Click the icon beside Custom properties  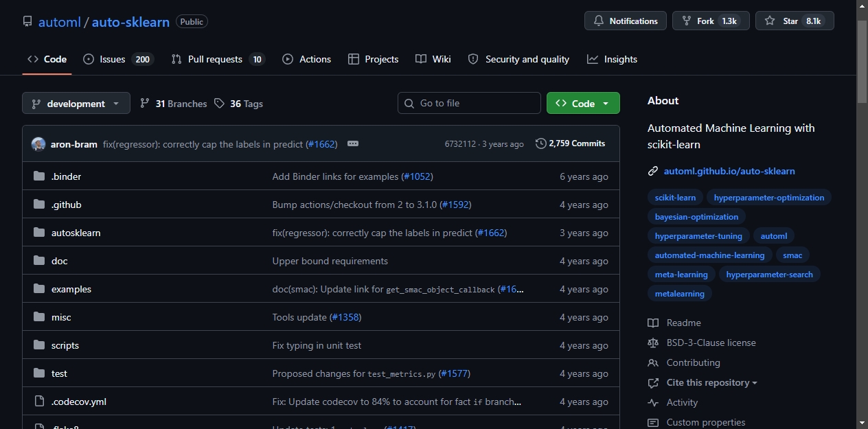coord(653,423)
